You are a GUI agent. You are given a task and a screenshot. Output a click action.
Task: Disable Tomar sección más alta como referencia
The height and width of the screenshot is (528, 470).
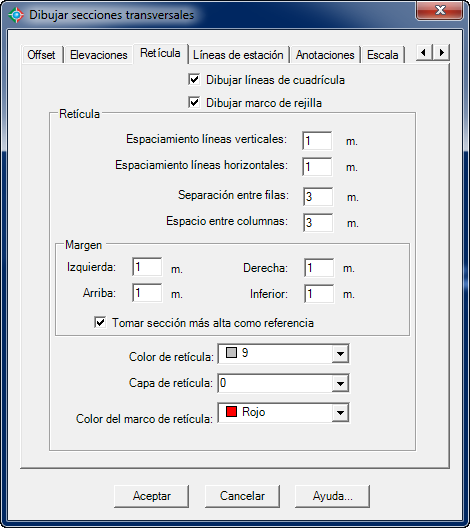point(100,323)
